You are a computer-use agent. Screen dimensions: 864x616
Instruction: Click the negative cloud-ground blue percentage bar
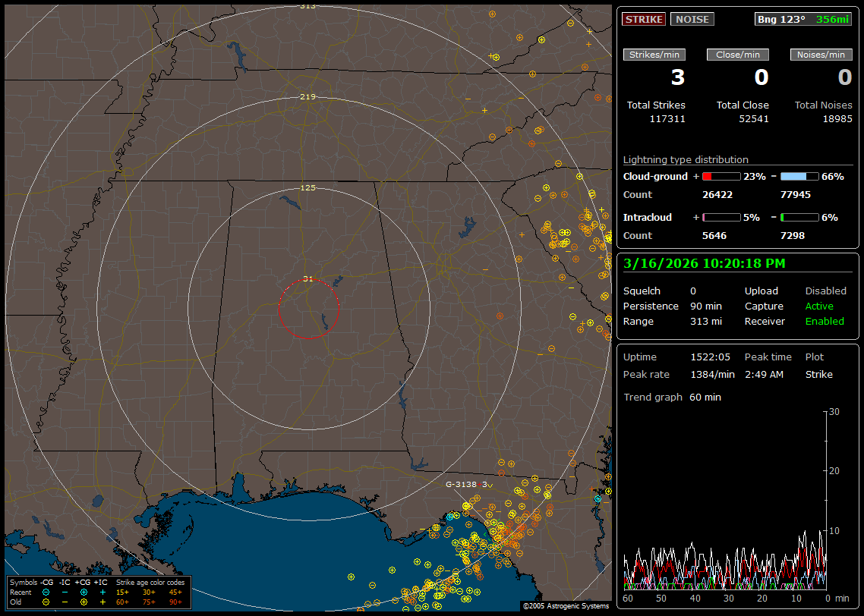pyautogui.click(x=799, y=177)
